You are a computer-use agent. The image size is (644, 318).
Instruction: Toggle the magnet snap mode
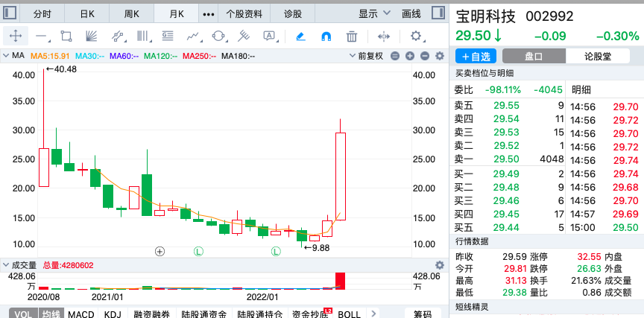click(326, 36)
